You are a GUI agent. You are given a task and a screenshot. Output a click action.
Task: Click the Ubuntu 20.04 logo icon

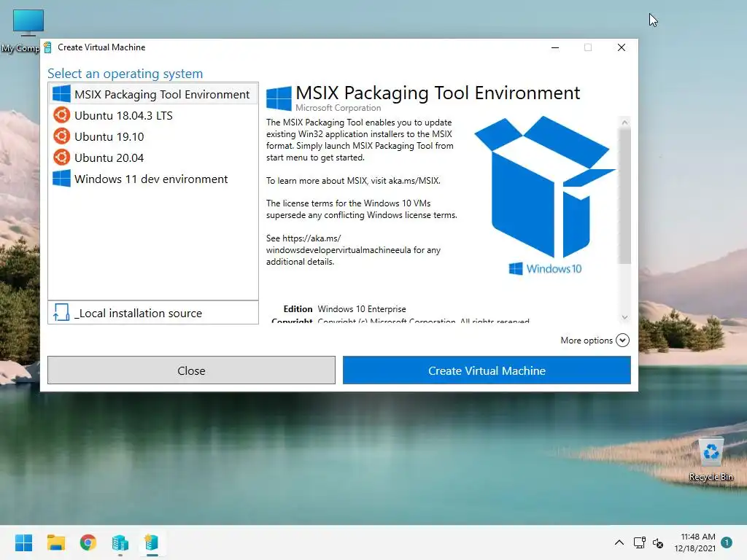pyautogui.click(x=61, y=157)
